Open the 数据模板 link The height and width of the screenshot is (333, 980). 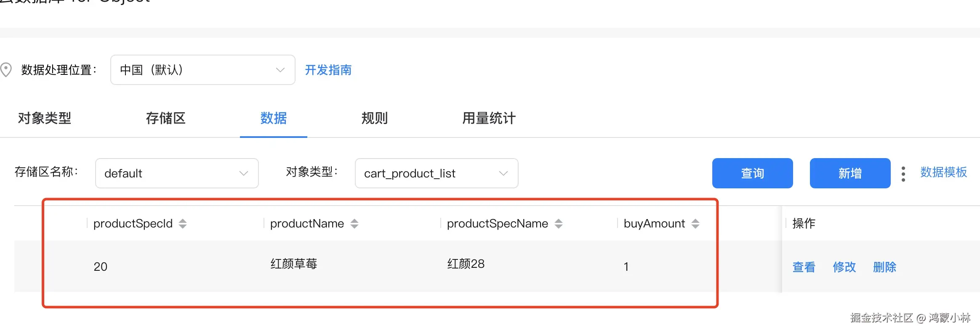point(943,172)
